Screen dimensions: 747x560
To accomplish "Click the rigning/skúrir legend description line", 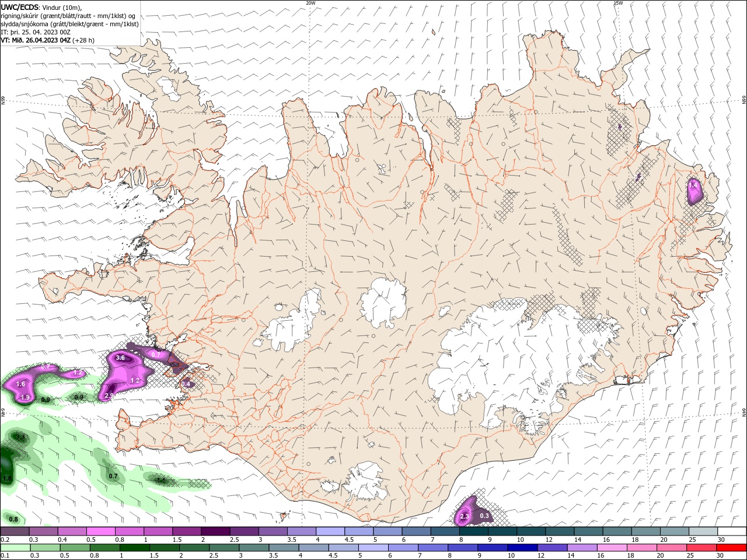I will coord(68,15).
